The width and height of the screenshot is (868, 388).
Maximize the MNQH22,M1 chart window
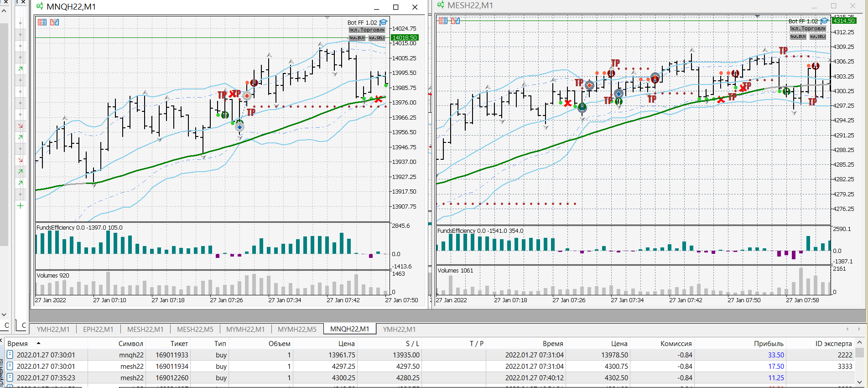click(395, 7)
